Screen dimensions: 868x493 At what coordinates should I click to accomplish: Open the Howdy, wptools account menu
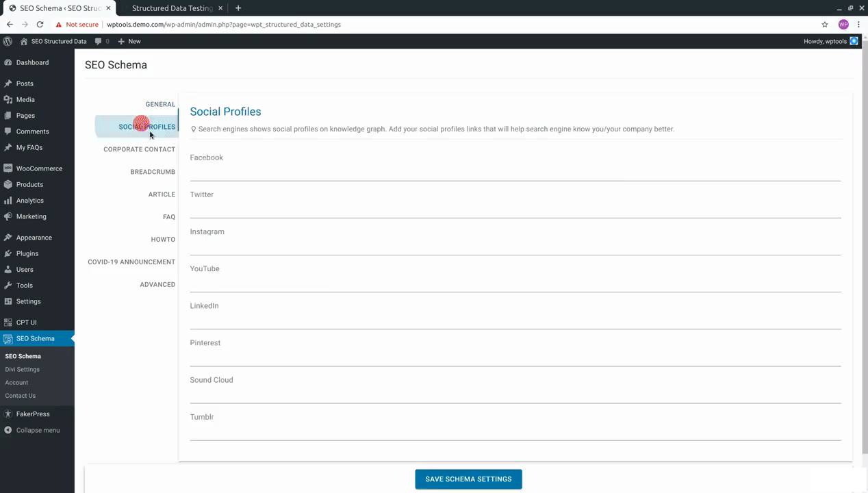coord(830,41)
